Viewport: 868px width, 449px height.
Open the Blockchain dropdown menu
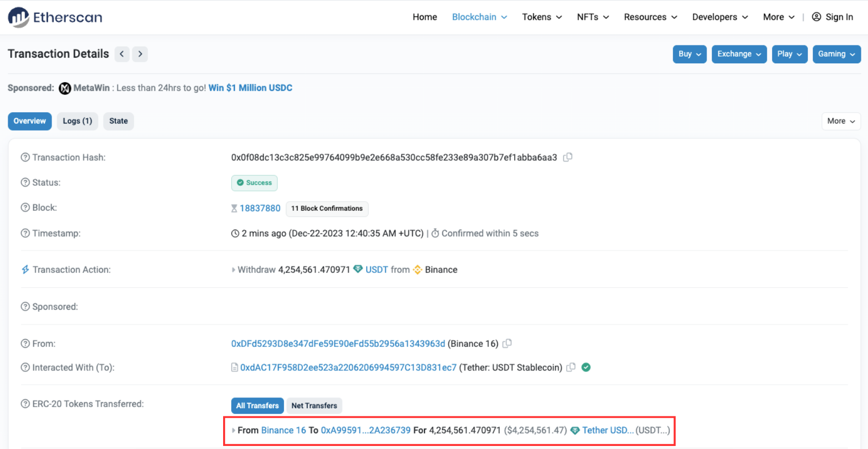pos(479,17)
